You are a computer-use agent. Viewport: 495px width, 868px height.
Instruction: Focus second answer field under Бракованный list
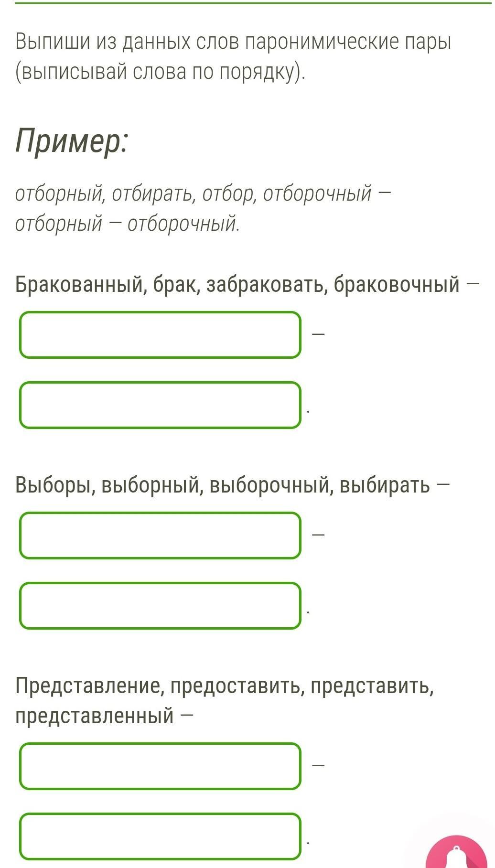(x=161, y=405)
